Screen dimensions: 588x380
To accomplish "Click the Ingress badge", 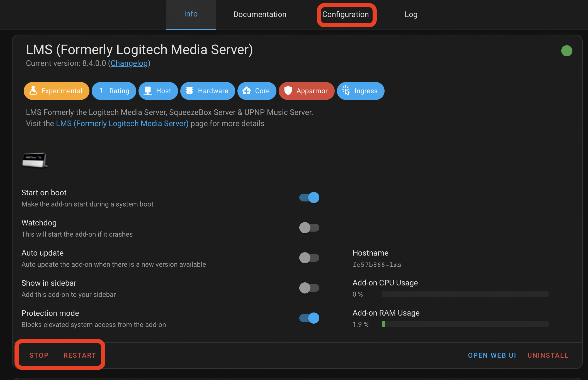I will [x=361, y=91].
